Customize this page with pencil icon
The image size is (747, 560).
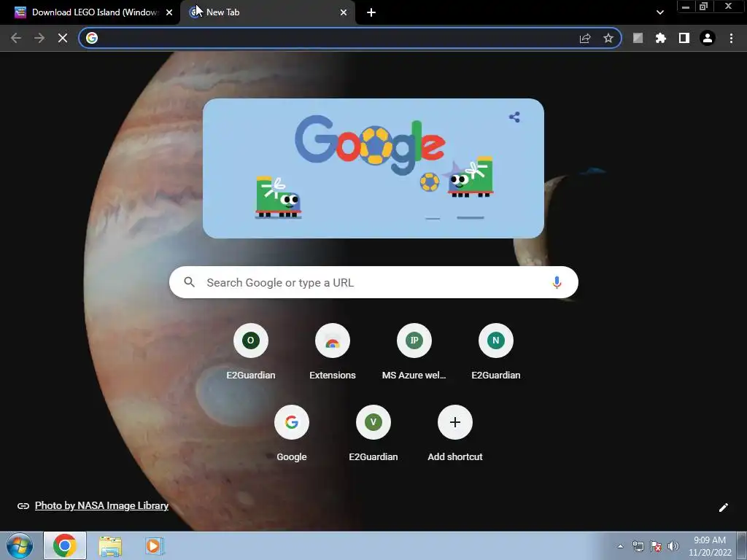pos(723,507)
